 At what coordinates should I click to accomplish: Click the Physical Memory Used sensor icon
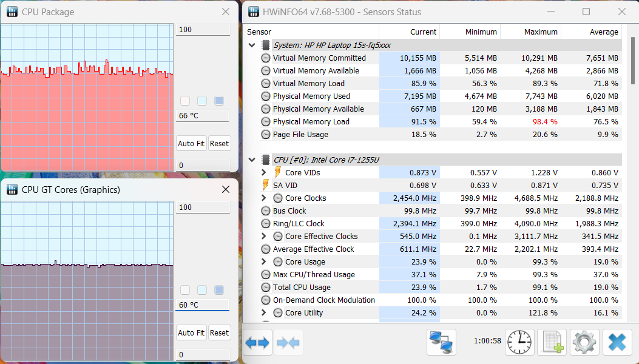[266, 96]
